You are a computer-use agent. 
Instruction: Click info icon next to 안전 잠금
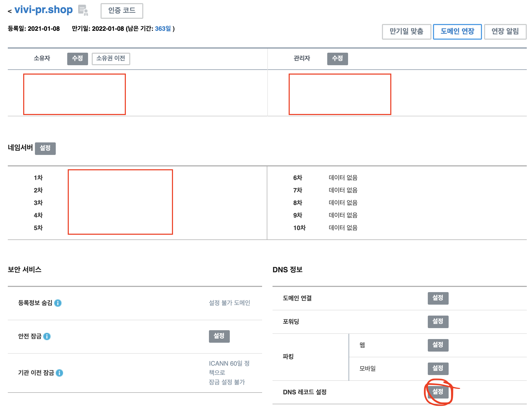[x=47, y=336]
